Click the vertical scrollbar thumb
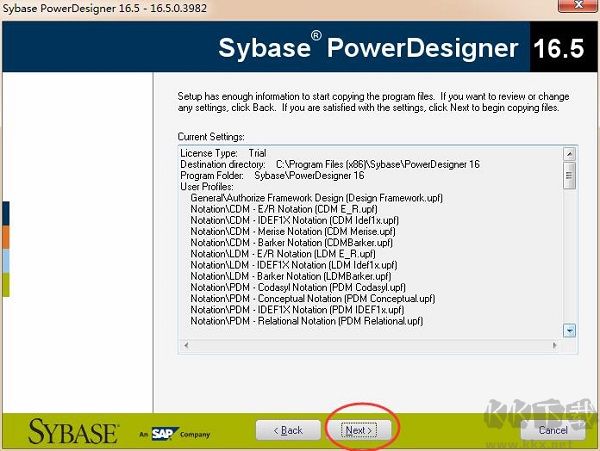600x451 pixels. coord(569,178)
